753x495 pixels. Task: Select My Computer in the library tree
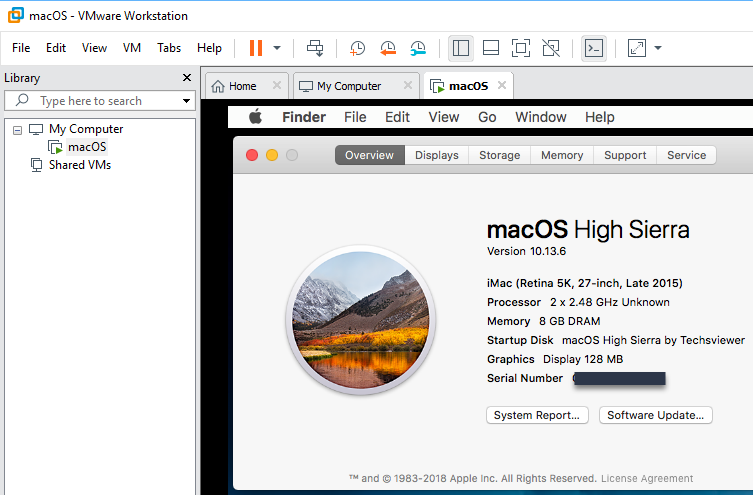tap(86, 129)
